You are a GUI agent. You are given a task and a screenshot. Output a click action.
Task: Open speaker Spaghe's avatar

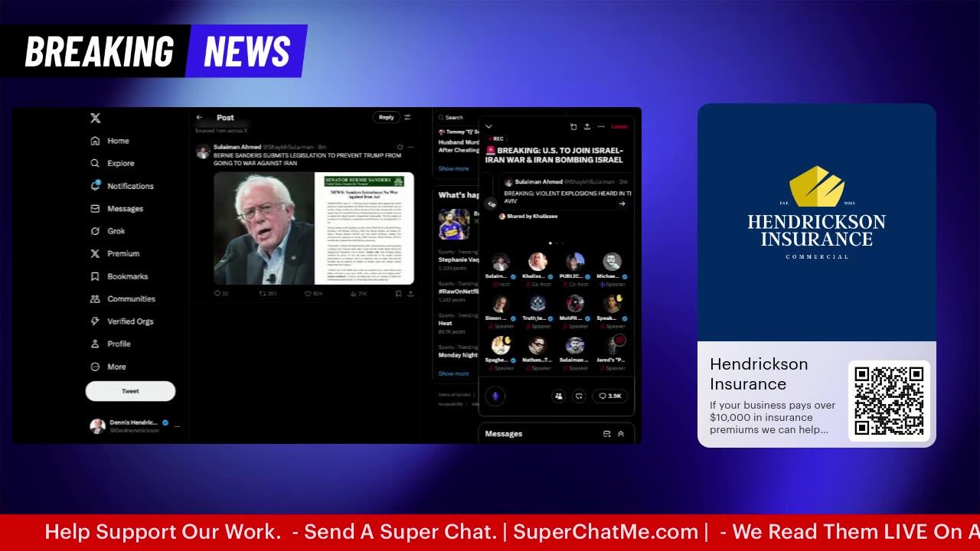point(501,345)
